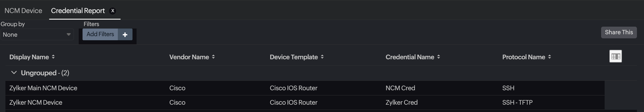The width and height of the screenshot is (644, 112).
Task: Sort by Vendor Name column arrows
Action: (x=213, y=57)
